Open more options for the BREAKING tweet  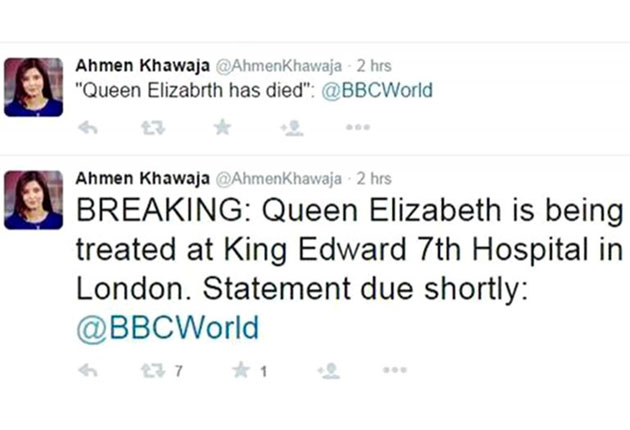point(394,371)
